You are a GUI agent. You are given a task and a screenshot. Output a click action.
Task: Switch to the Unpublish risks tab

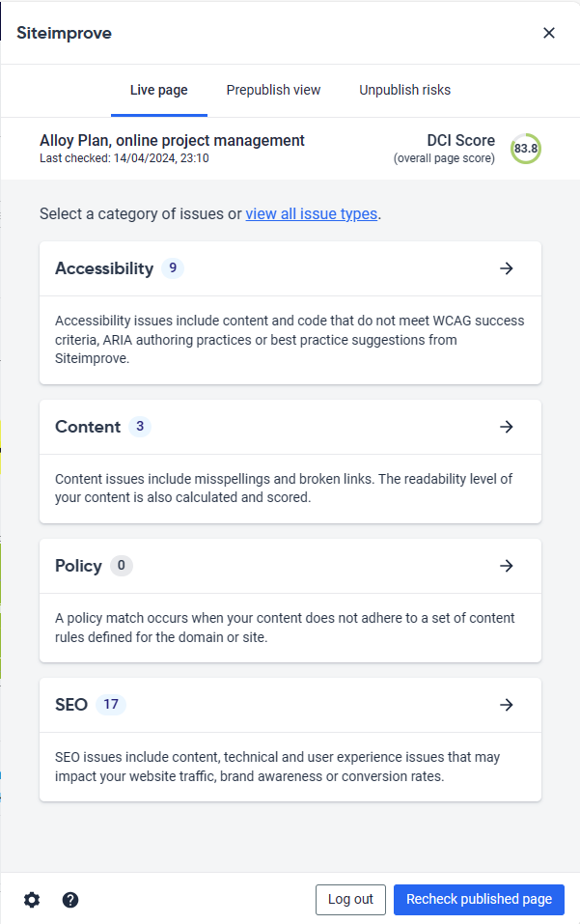pos(404,90)
